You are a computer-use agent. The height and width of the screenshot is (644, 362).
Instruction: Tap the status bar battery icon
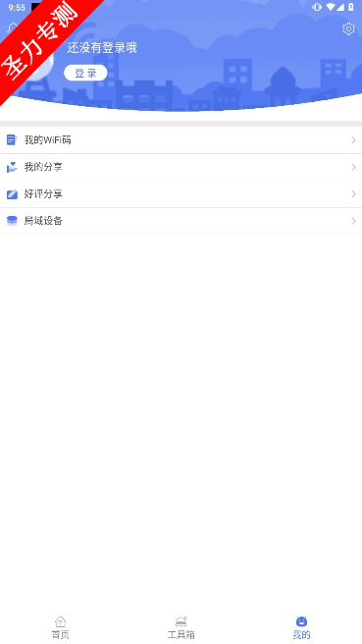pos(351,7)
